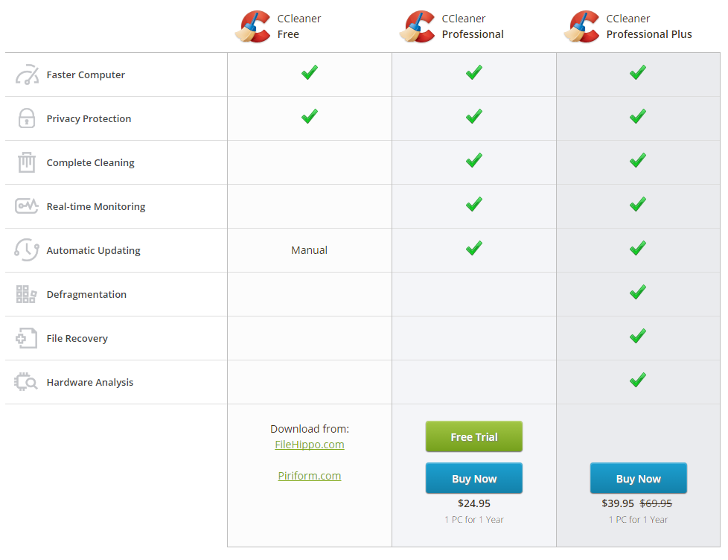Click the Privacy Protection padlock icon

click(x=27, y=118)
